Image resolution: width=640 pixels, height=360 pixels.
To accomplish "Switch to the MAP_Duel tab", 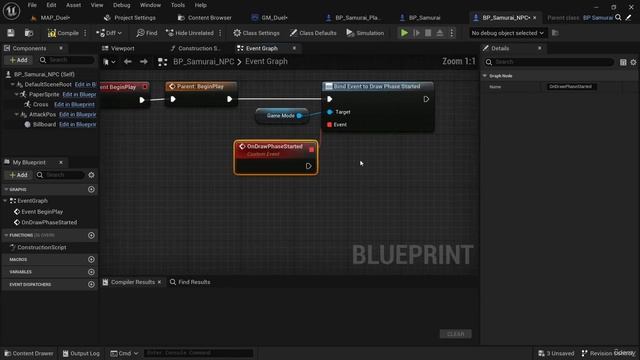I will (x=55, y=18).
